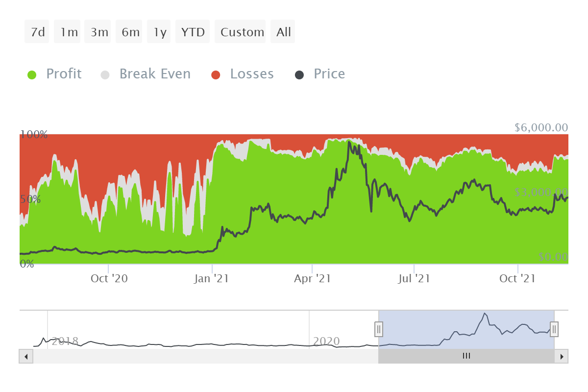Image resolution: width=588 pixels, height=392 pixels.
Task: Click the Apr '21 axis label
Action: [312, 279]
